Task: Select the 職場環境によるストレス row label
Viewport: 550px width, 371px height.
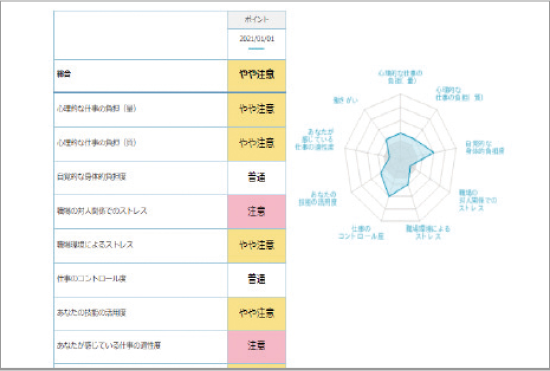Action: tap(95, 244)
